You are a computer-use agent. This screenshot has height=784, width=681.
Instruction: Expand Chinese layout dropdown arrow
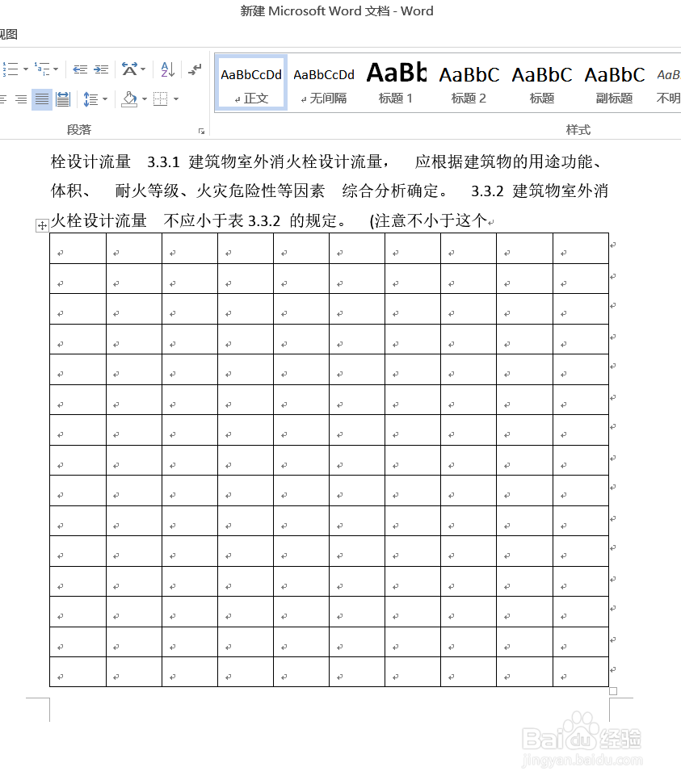pos(143,69)
